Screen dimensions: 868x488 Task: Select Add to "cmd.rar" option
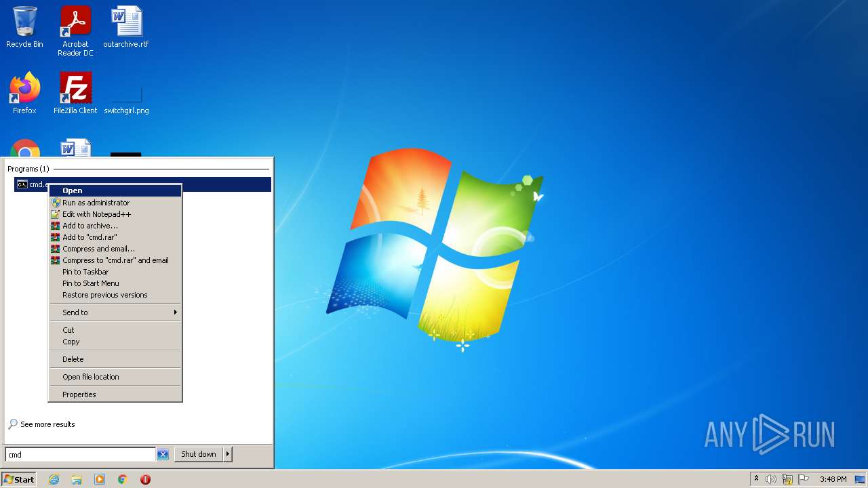[115, 237]
